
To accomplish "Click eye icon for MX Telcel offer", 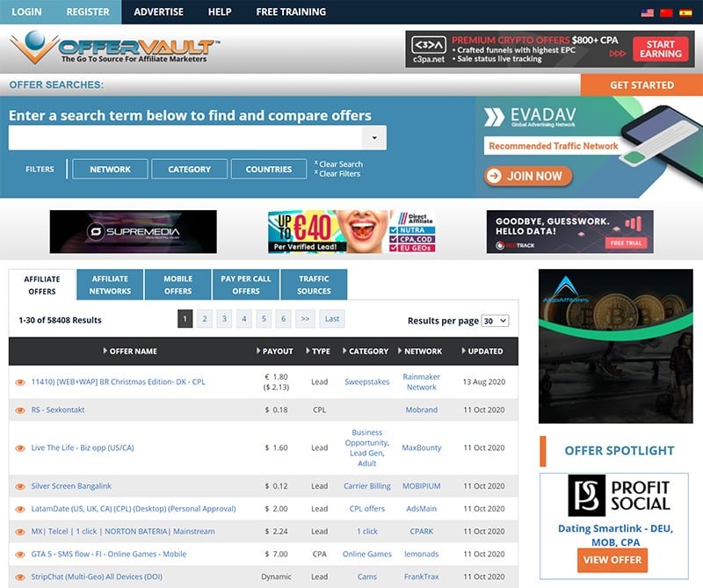I will (x=19, y=532).
